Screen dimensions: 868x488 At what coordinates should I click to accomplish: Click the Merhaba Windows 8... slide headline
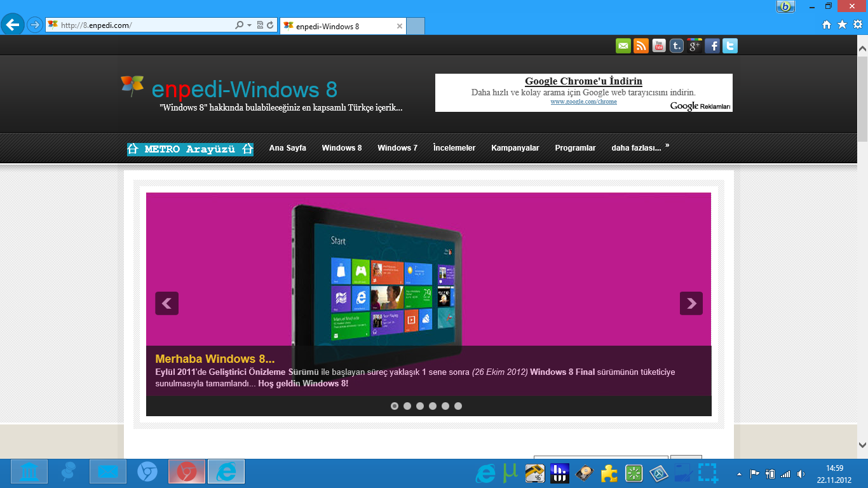(215, 359)
